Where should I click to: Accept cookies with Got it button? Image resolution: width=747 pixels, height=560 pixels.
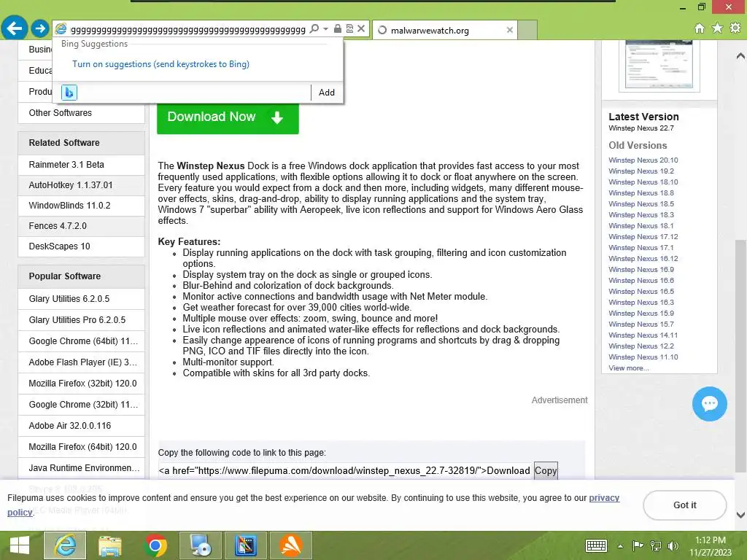[x=684, y=505]
